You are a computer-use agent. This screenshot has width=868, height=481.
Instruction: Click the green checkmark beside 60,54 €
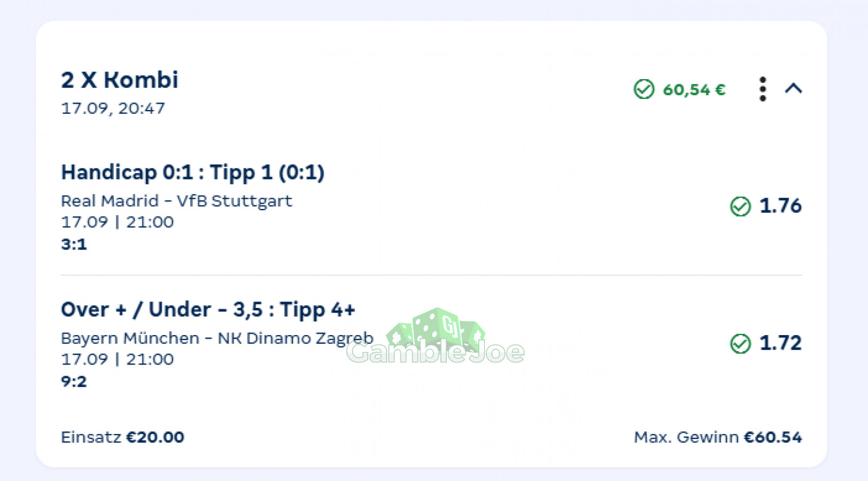pyautogui.click(x=644, y=89)
